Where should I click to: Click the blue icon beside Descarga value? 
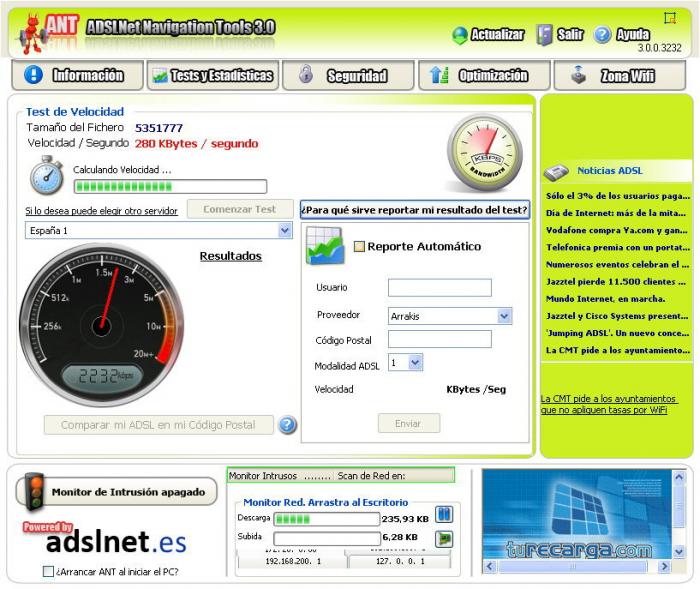444,514
